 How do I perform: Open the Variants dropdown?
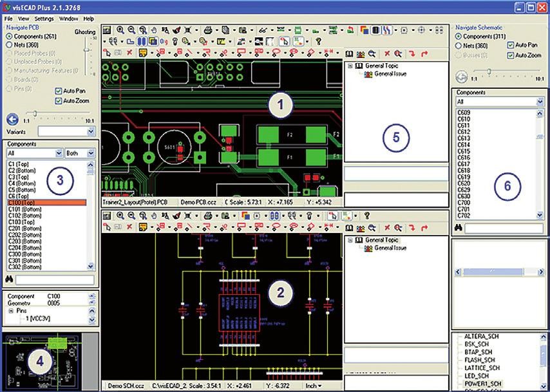(x=91, y=130)
